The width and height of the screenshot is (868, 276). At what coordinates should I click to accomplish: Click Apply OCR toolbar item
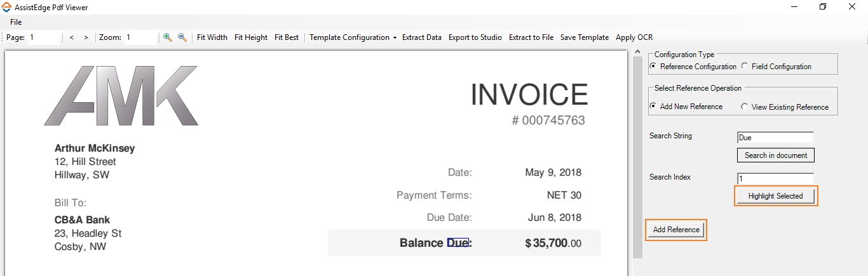coord(634,37)
